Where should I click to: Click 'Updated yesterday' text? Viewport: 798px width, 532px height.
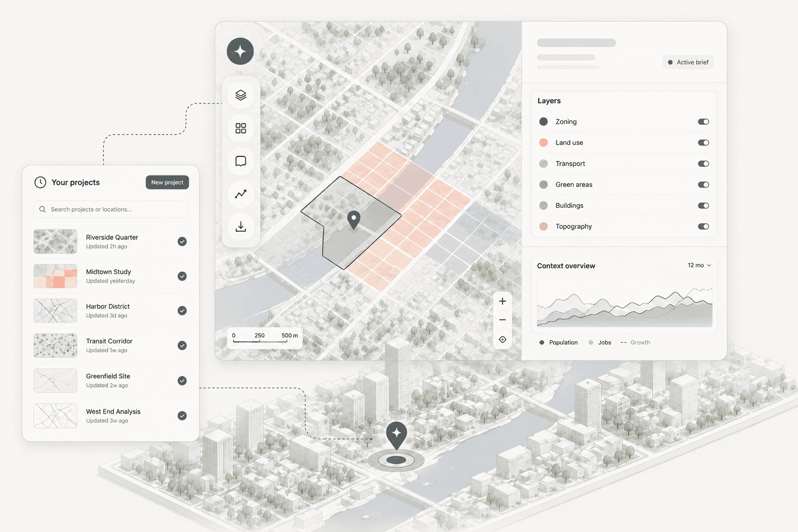[x=111, y=281]
